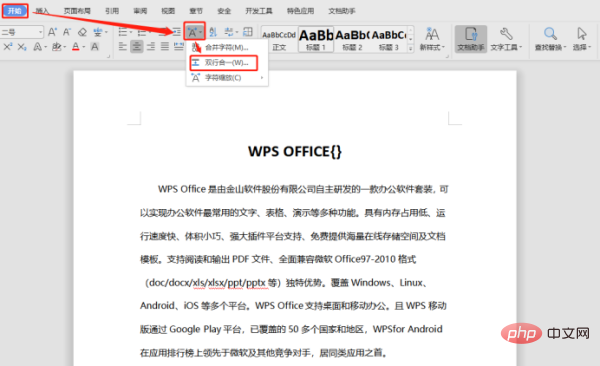This screenshot has height=366, width=600.
Task: Expand the text effects dropdown arrow
Action: pos(46,47)
